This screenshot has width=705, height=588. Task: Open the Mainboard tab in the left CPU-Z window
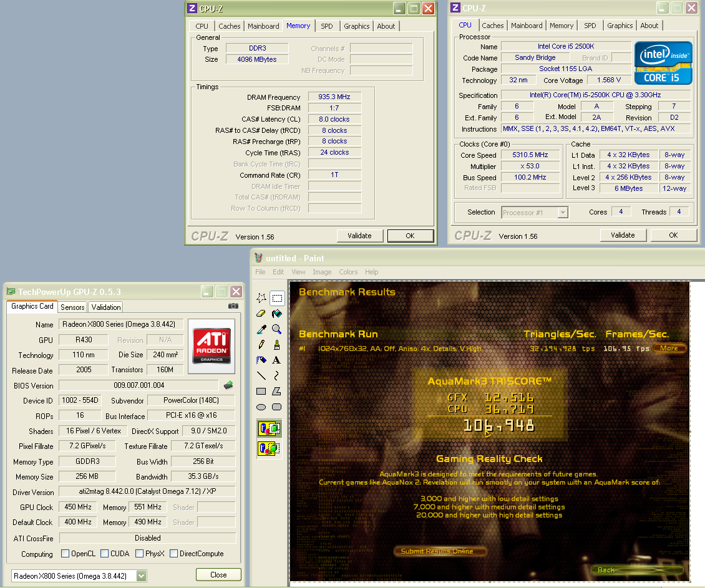[263, 26]
